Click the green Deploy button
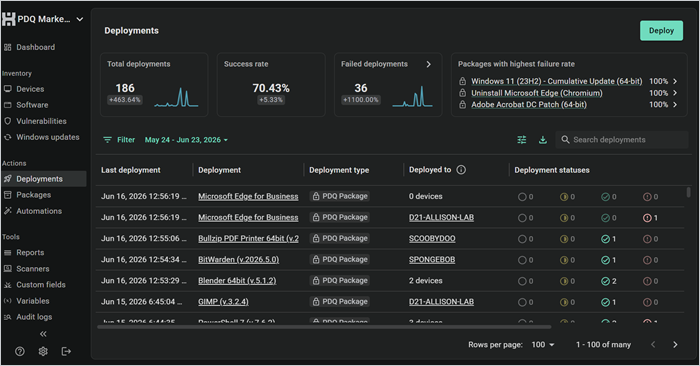The width and height of the screenshot is (700, 366). tap(661, 31)
